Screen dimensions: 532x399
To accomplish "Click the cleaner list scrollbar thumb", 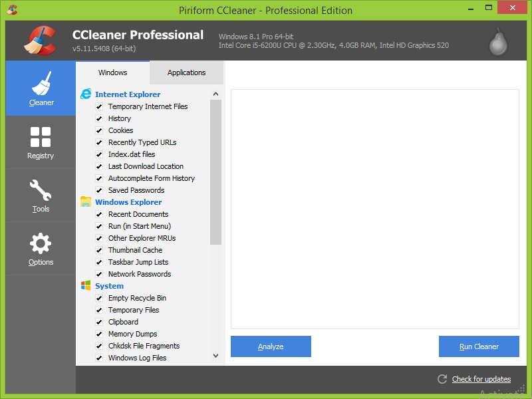I will tap(215, 172).
